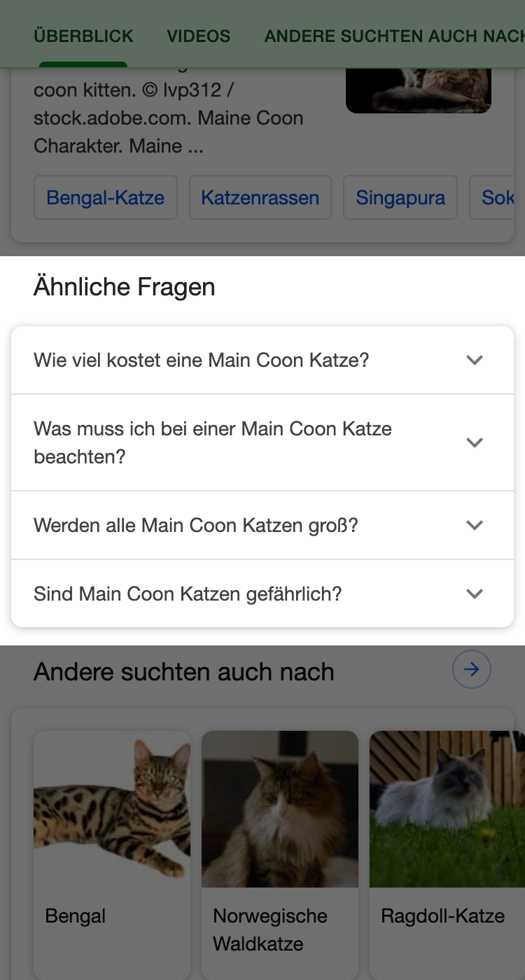
Task: Click the Bengal label text
Action: (x=76, y=916)
